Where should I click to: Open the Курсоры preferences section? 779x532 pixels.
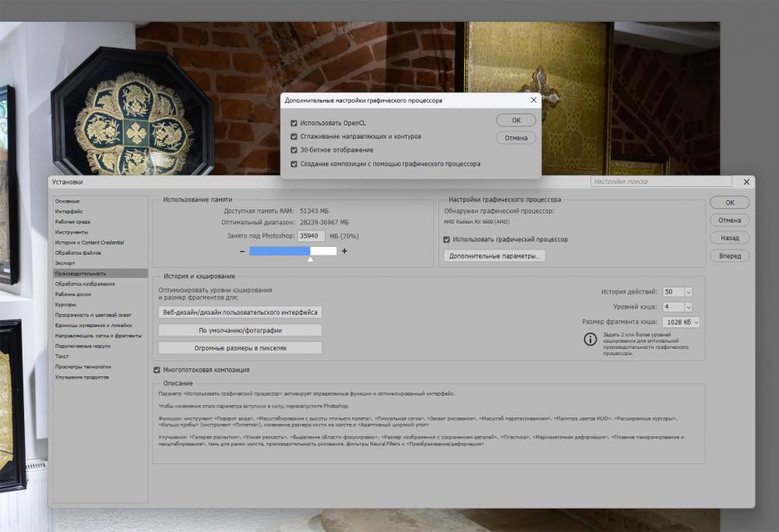(x=100, y=305)
